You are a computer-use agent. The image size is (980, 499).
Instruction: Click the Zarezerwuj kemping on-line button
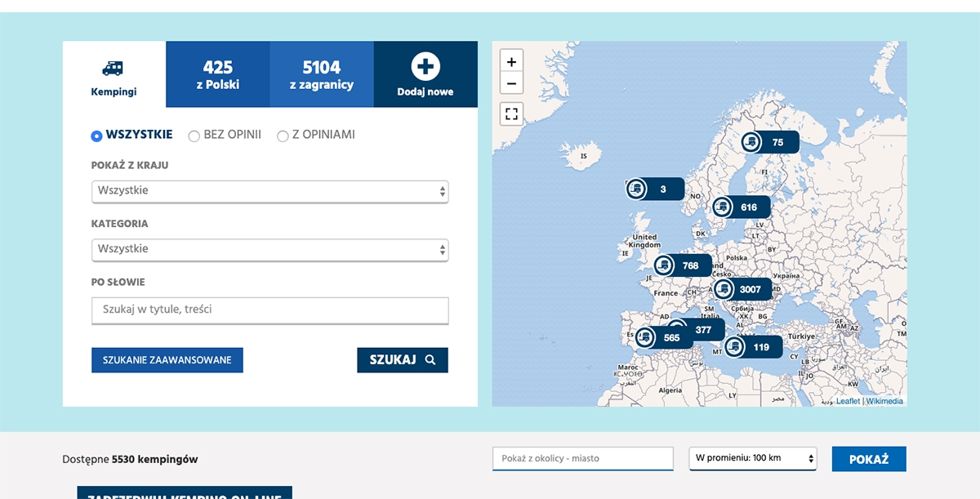[x=185, y=493]
